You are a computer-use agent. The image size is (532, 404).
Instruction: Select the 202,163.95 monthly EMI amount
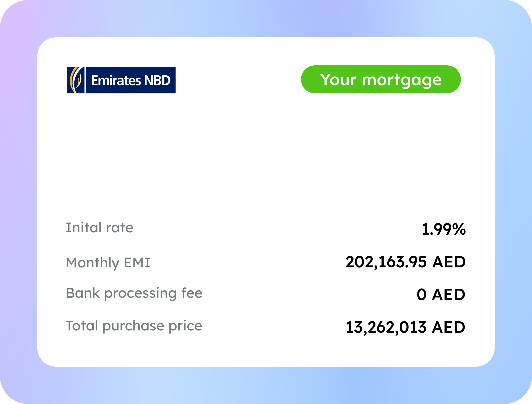pyautogui.click(x=386, y=262)
